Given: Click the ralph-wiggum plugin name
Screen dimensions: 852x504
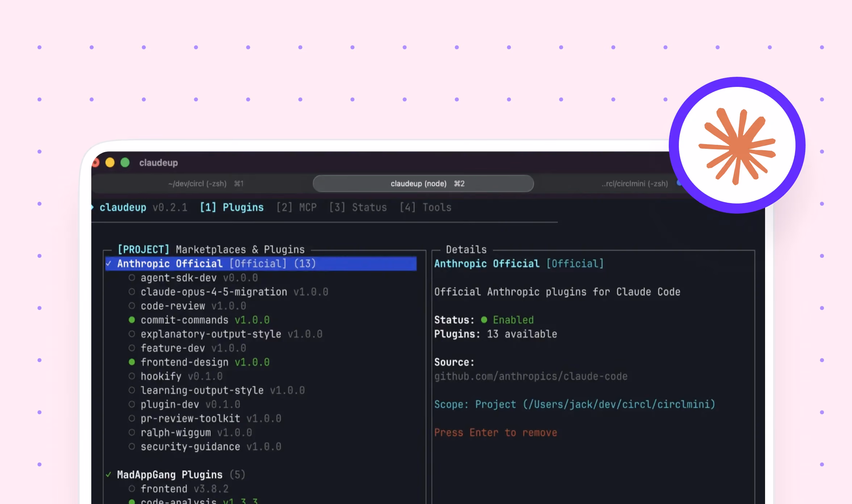Looking at the screenshot, I should (x=176, y=432).
